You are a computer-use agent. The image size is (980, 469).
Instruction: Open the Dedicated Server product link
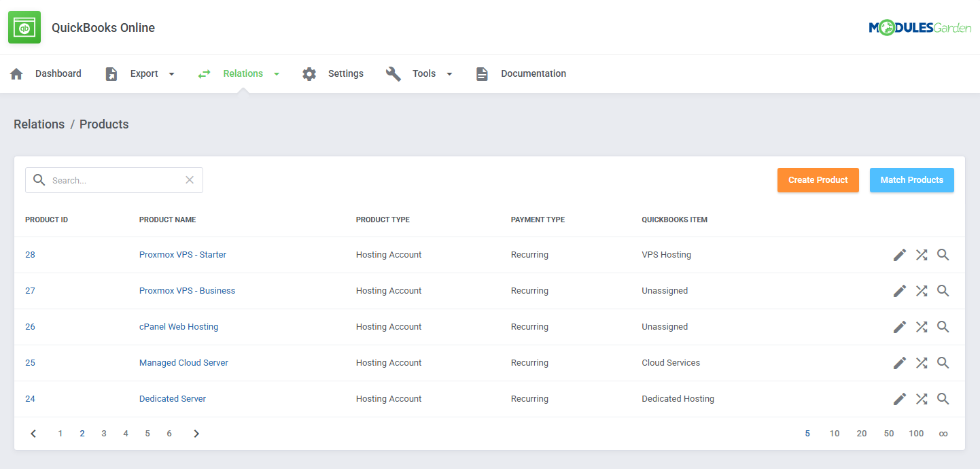[173, 399]
